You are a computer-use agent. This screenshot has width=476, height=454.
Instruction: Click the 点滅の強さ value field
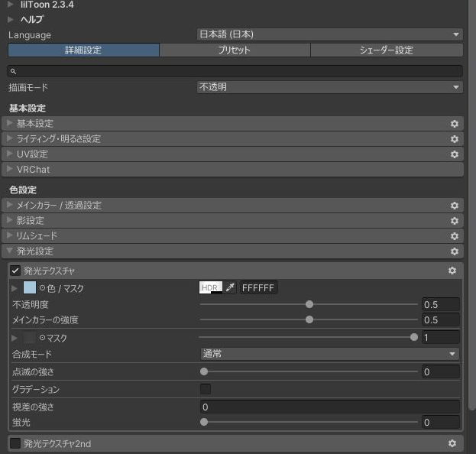click(x=441, y=371)
